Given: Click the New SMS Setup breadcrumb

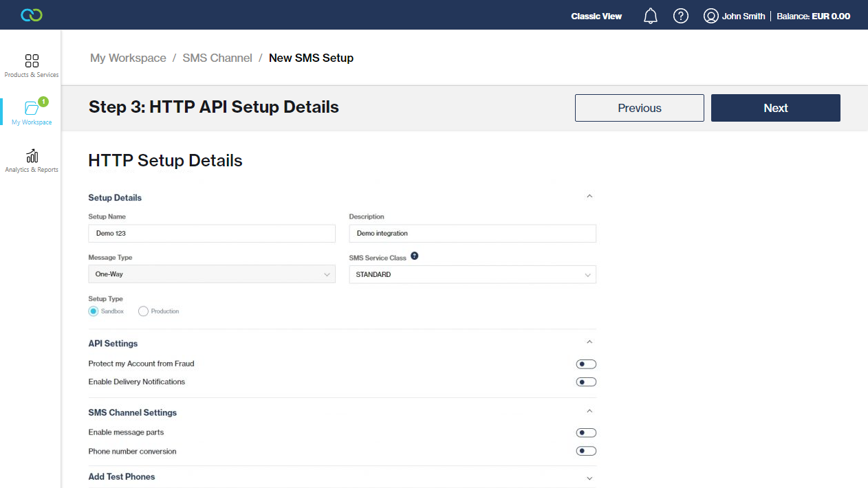Looking at the screenshot, I should point(311,58).
